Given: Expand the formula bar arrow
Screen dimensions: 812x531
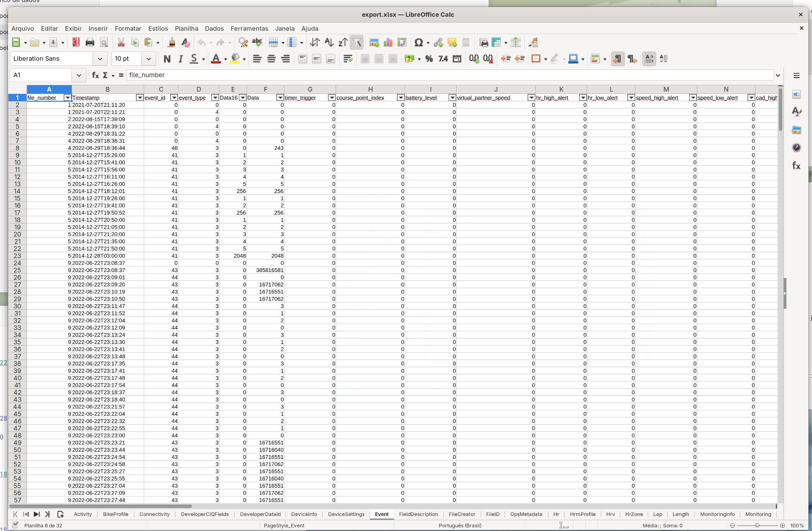Looking at the screenshot, I should click(x=778, y=75).
